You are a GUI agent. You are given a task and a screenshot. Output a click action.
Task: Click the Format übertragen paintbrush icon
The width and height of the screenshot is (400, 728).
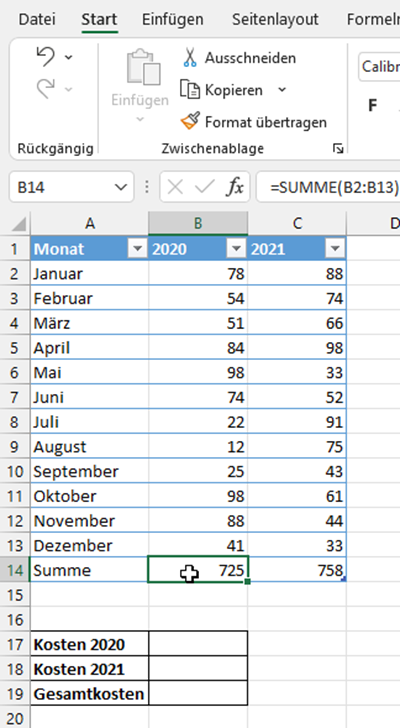click(190, 122)
